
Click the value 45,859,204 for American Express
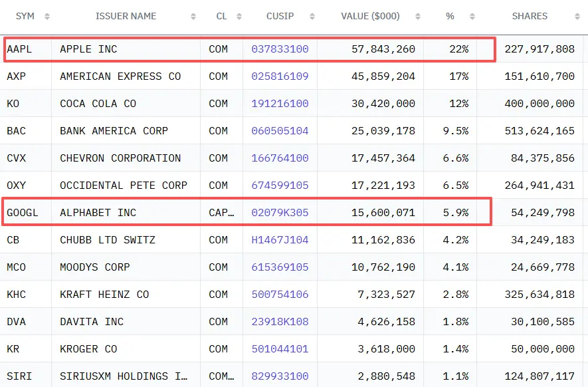(383, 76)
